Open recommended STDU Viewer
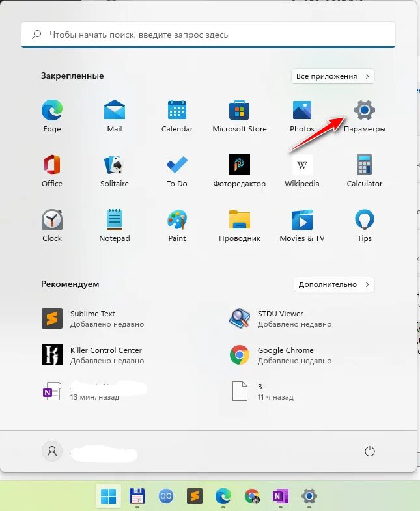Image resolution: width=420 pixels, height=511 pixels. pyautogui.click(x=281, y=318)
